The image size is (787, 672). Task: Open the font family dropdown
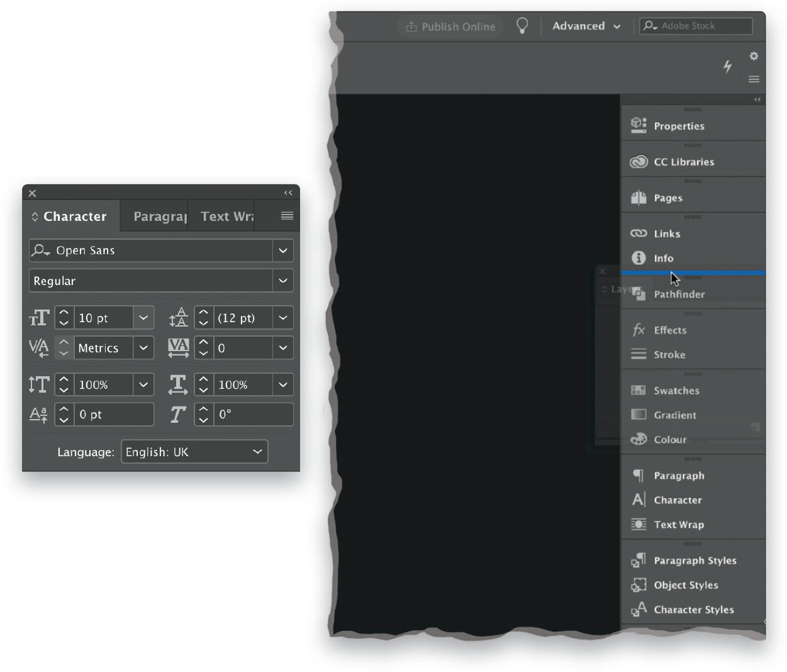(282, 250)
